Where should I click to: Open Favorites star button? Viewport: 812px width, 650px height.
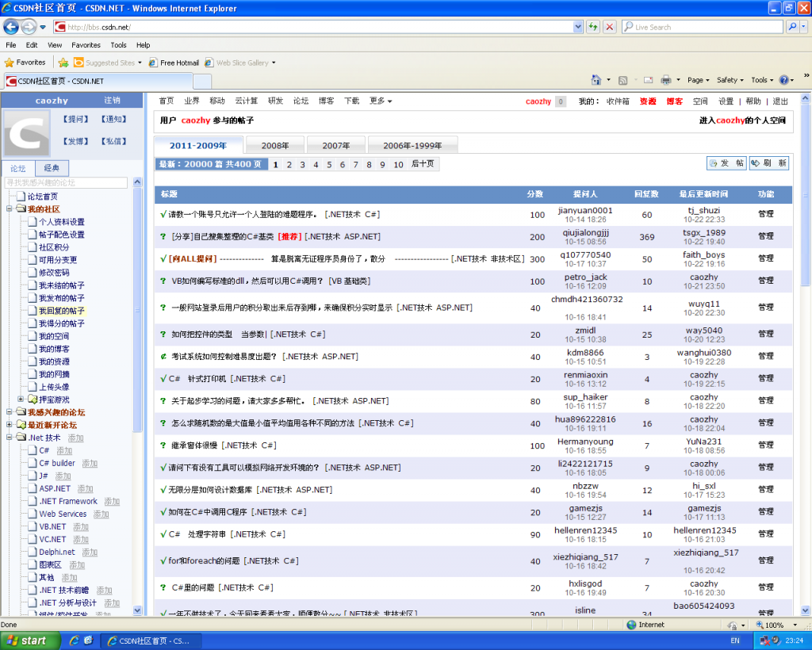tap(25, 63)
